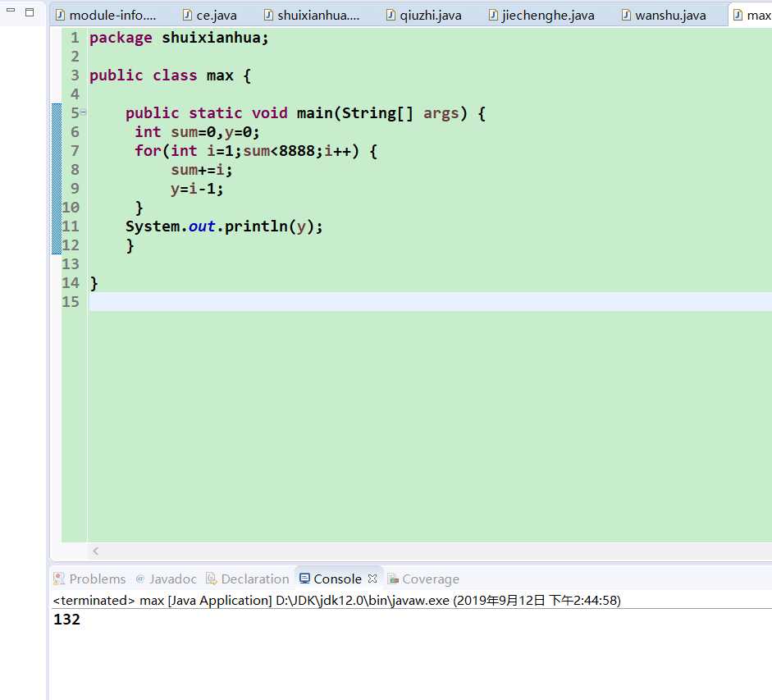Switch to the module-info editor tab

[105, 16]
